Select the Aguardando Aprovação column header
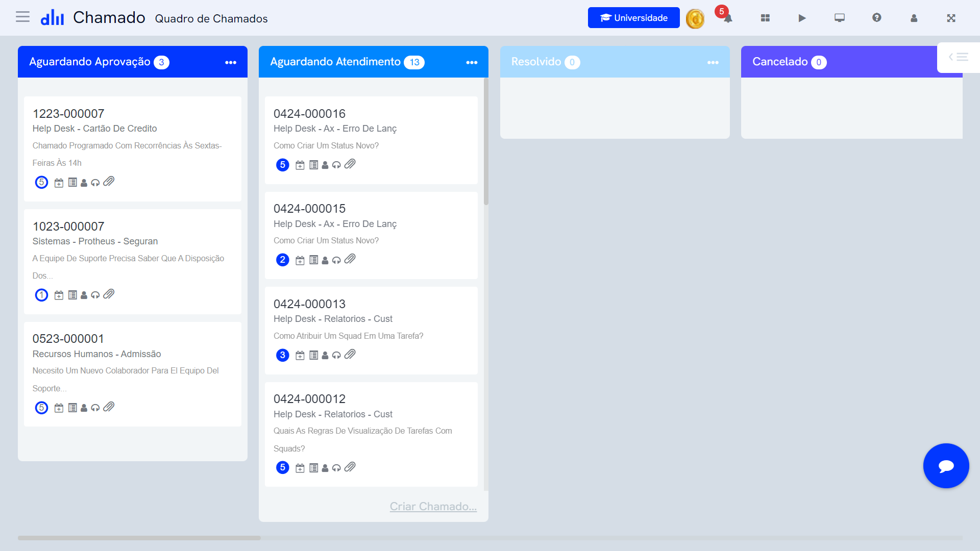This screenshot has width=980, height=551. [133, 62]
